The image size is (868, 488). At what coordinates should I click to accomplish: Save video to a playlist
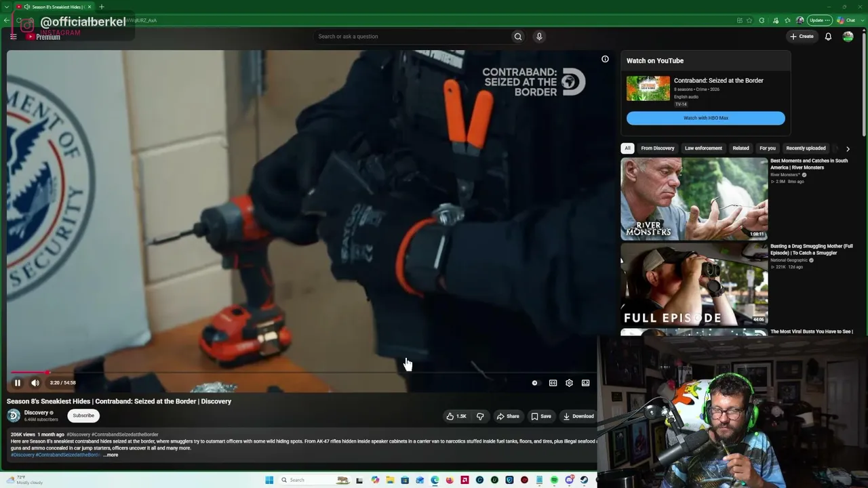[x=541, y=416]
